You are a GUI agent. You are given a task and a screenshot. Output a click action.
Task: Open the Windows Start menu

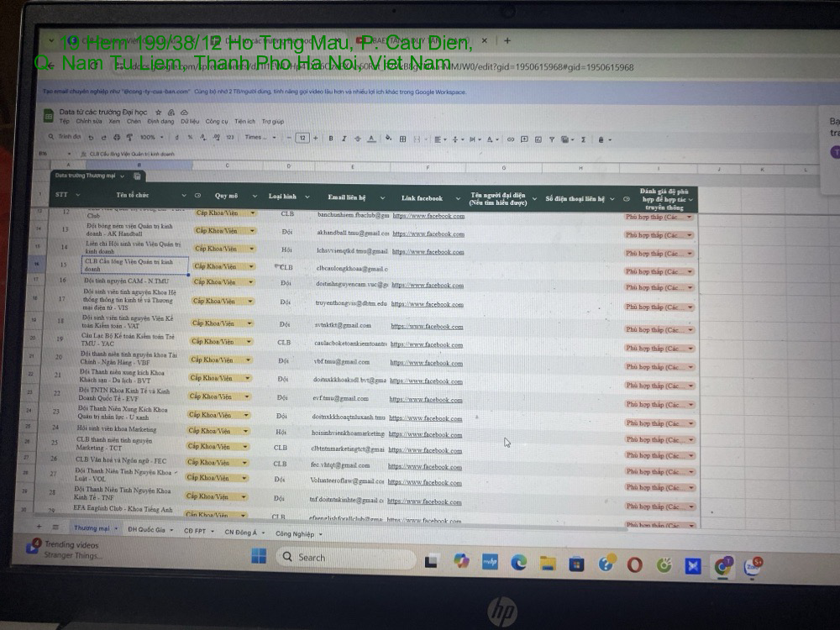point(259,556)
